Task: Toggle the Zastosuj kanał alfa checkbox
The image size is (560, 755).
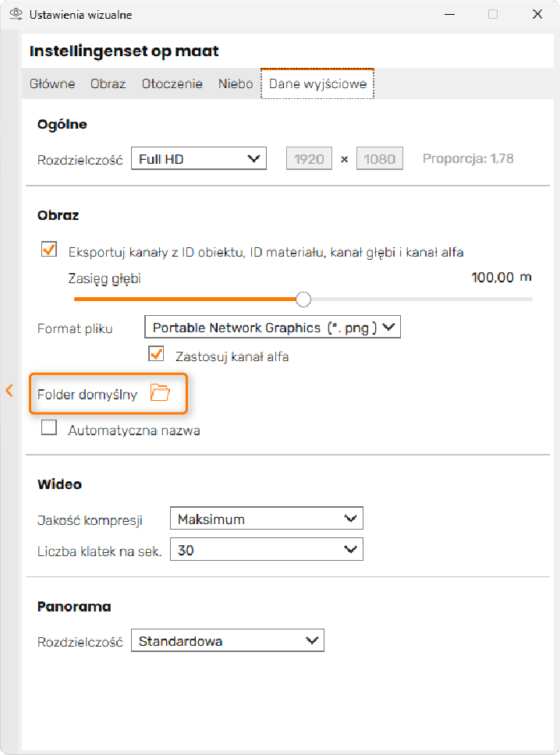Action: coord(156,354)
